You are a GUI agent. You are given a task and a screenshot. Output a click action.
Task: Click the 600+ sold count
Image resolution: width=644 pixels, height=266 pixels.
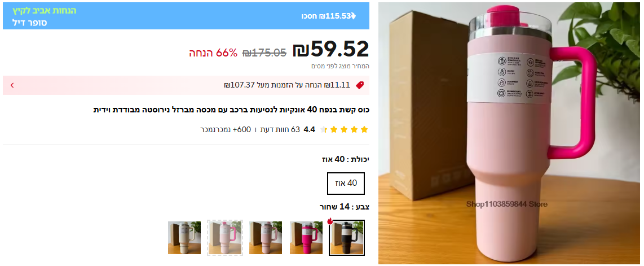[226, 130]
